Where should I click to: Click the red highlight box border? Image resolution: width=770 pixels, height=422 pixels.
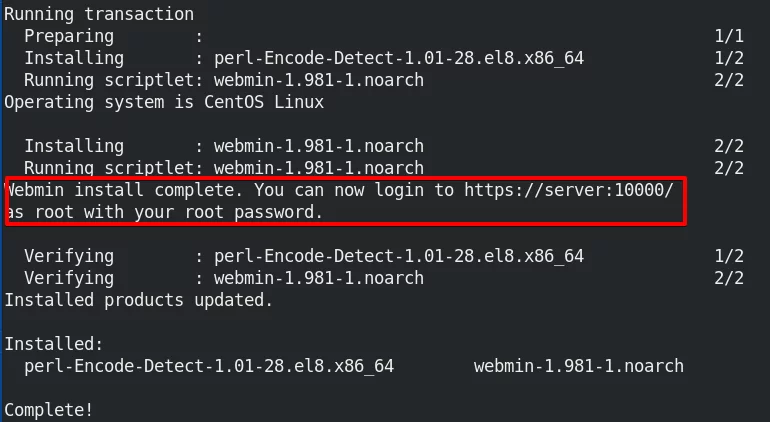pyautogui.click(x=346, y=179)
